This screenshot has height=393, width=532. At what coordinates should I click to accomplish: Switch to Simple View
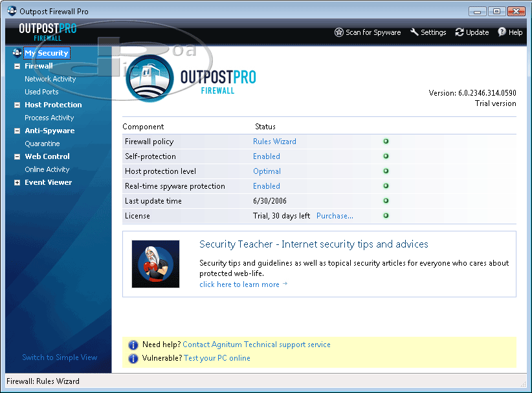(60, 357)
